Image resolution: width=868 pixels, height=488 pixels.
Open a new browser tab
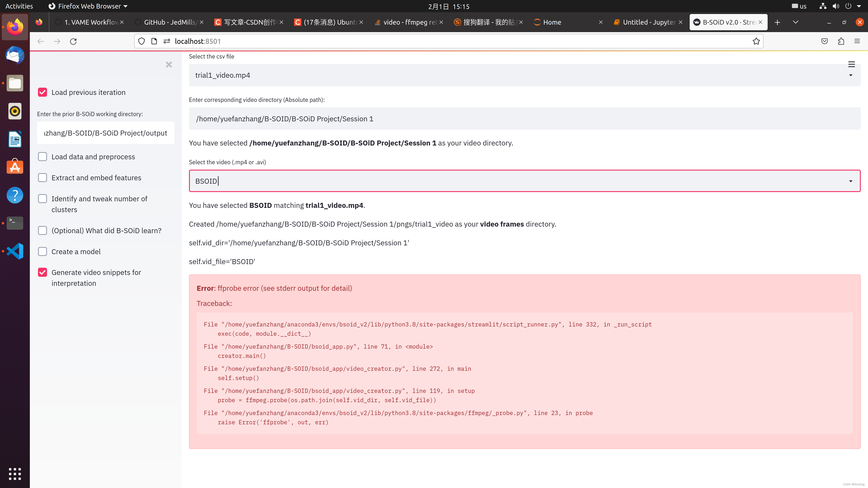coord(777,22)
